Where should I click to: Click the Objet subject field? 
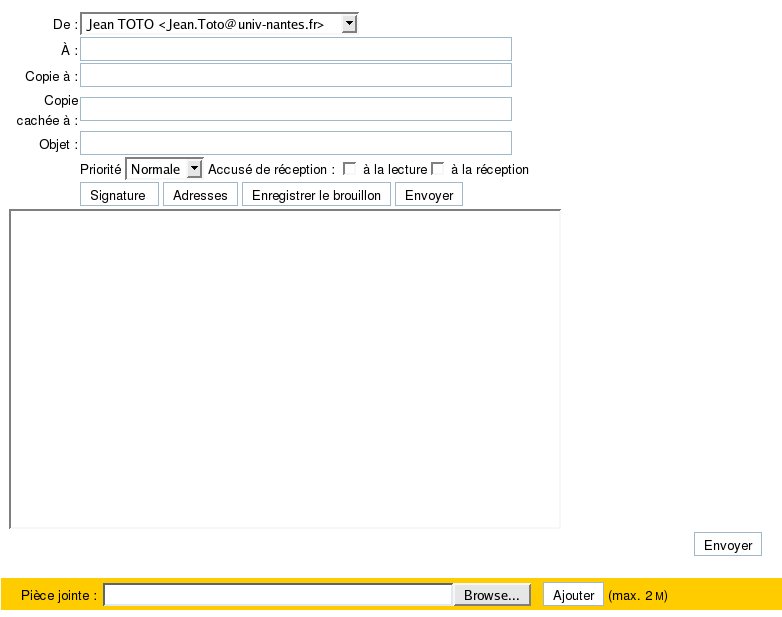(296, 143)
